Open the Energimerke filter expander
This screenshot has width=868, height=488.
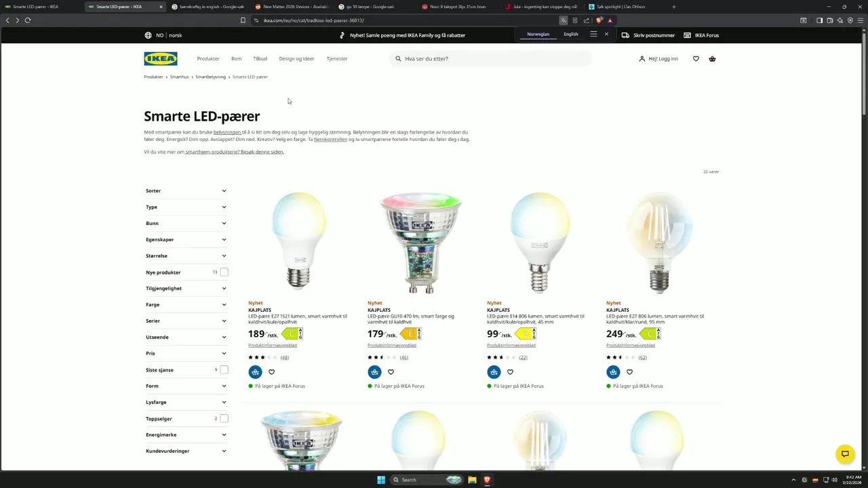point(186,435)
